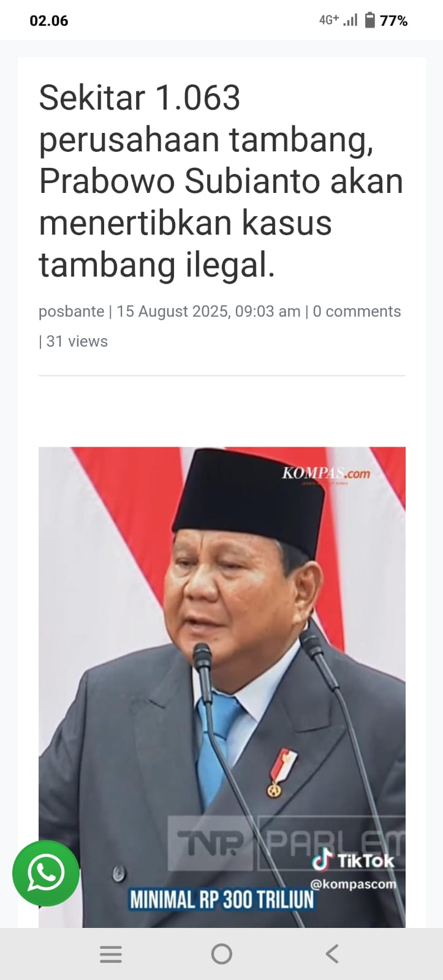The image size is (443, 980).
Task: Click the publish date 15 August 2025
Action: pyautogui.click(x=172, y=311)
